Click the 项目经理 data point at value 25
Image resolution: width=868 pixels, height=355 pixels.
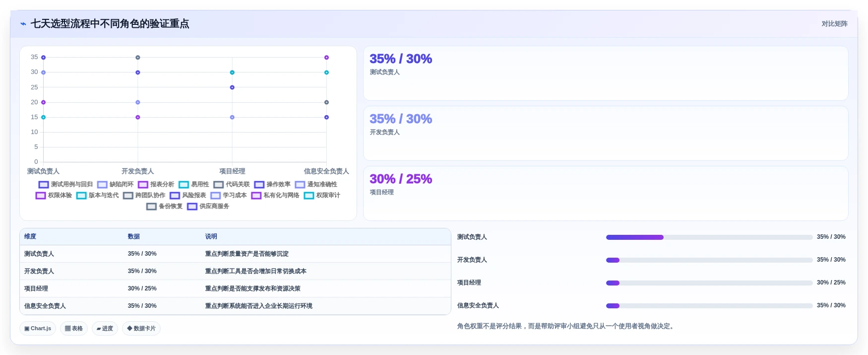coord(232,87)
